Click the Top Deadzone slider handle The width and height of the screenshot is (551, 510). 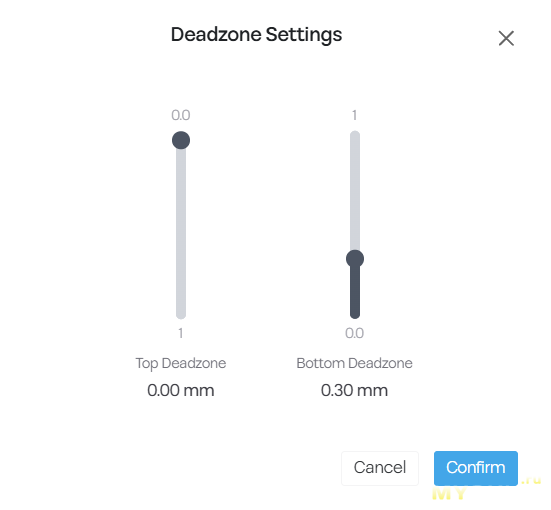[x=181, y=140]
